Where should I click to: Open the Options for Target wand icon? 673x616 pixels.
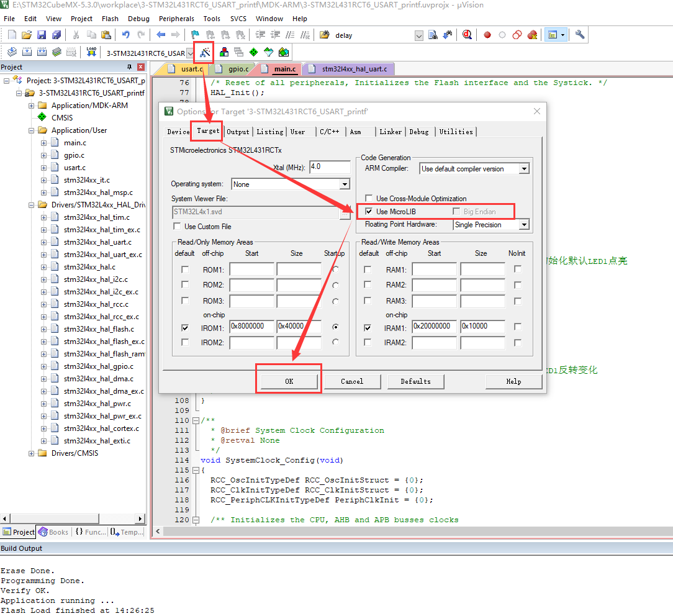(x=204, y=53)
